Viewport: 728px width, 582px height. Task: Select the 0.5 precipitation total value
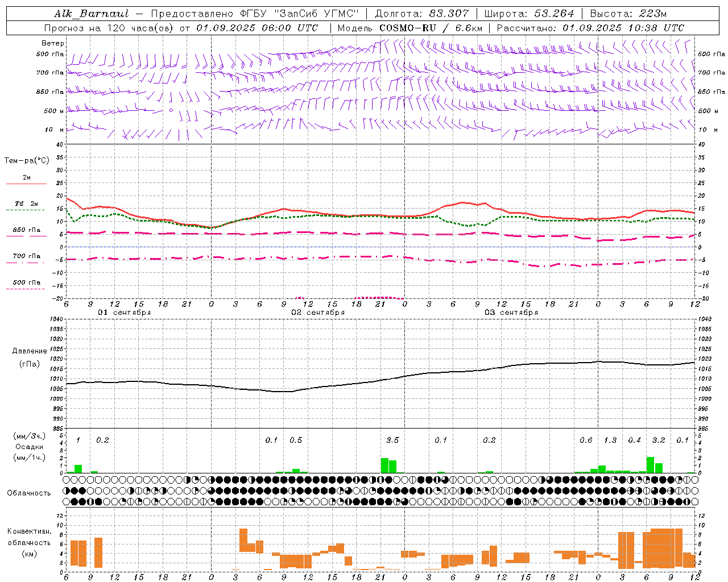click(x=296, y=440)
